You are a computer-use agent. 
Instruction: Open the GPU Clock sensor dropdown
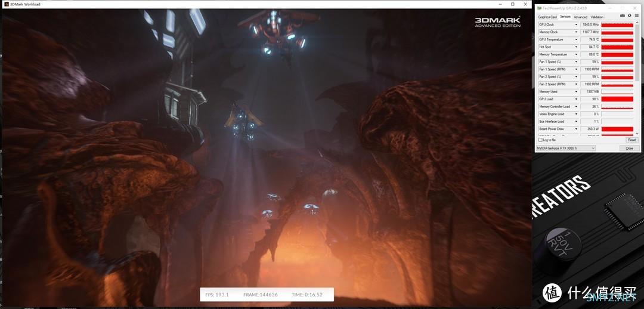pyautogui.click(x=576, y=24)
